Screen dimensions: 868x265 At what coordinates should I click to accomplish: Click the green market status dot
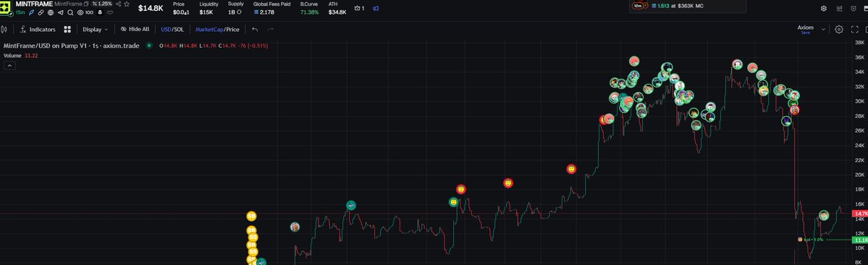point(149,46)
